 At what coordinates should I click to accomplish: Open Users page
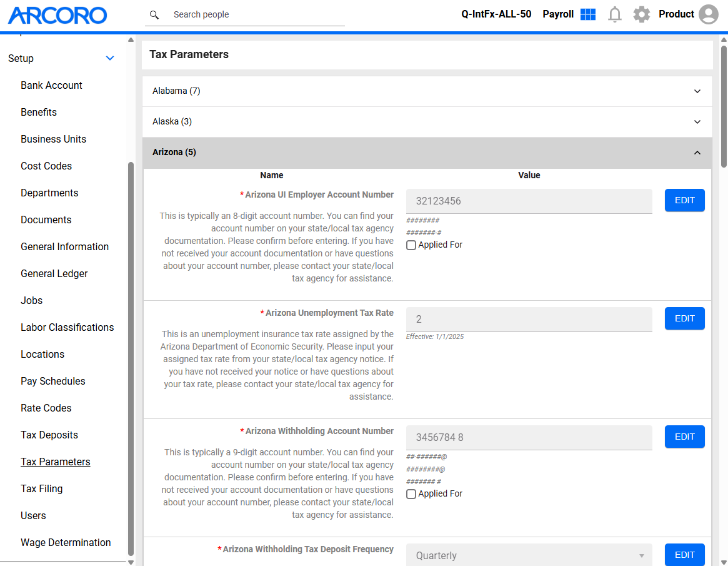click(33, 517)
